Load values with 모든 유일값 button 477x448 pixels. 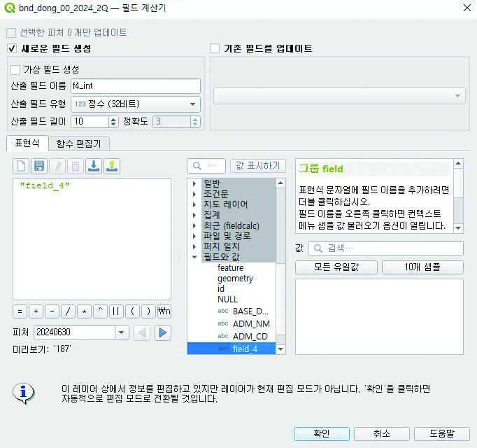coord(336,267)
